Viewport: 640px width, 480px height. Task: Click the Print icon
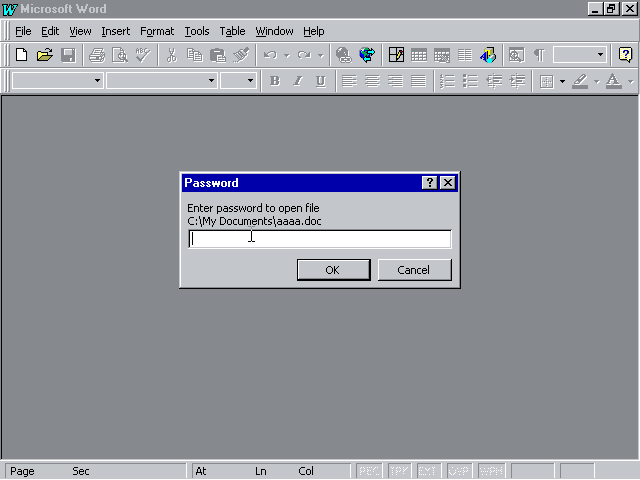tap(97, 55)
